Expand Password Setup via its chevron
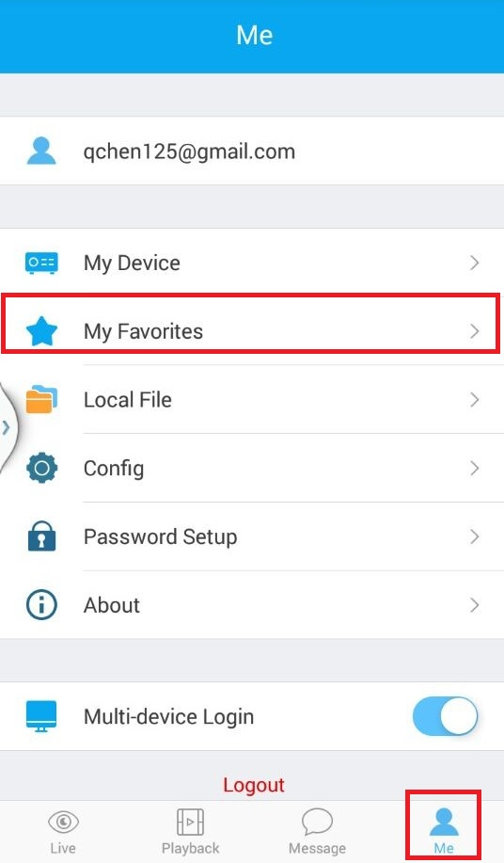Viewport: 504px width, 863px height. [474, 536]
